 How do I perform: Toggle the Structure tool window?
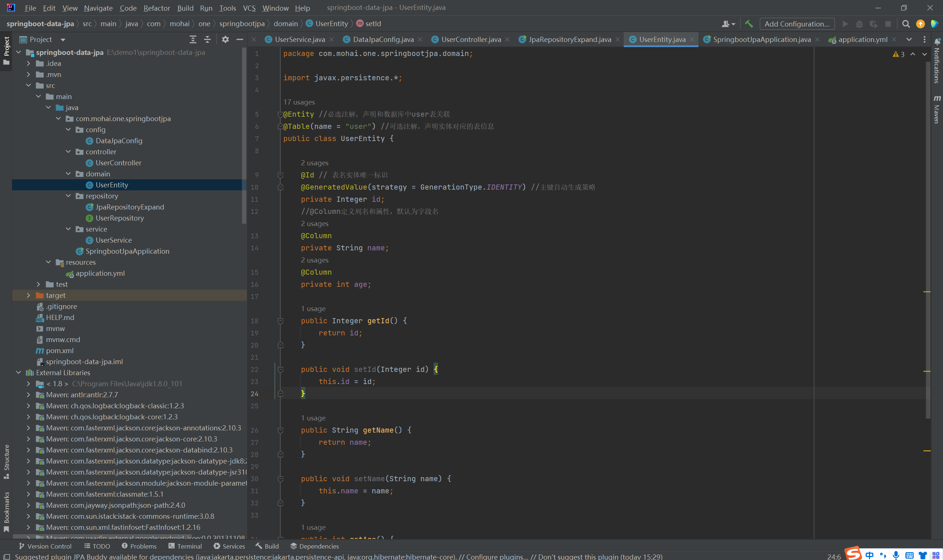[x=6, y=460]
